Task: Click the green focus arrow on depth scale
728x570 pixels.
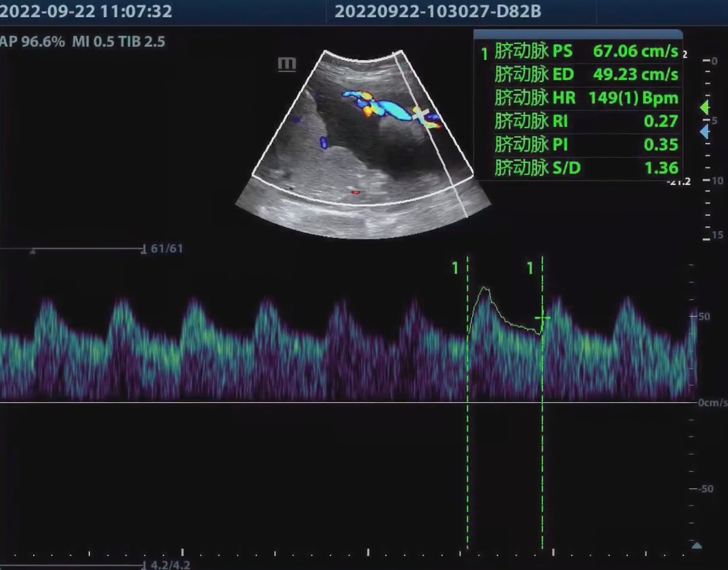Action: click(704, 107)
